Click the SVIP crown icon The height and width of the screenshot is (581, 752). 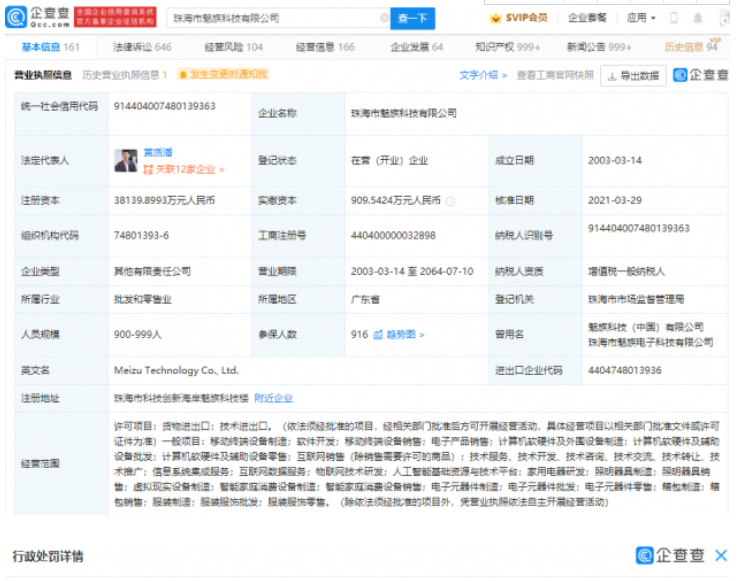pyautogui.click(x=496, y=18)
